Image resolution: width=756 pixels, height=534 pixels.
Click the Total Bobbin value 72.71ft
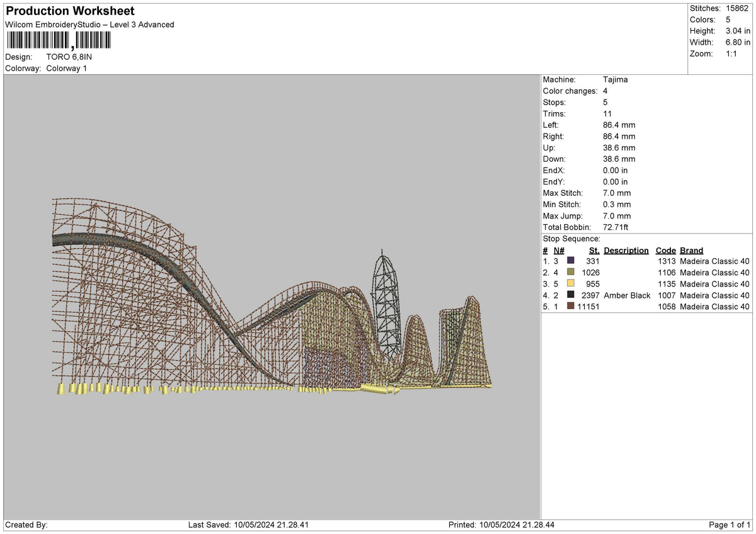[x=616, y=227]
